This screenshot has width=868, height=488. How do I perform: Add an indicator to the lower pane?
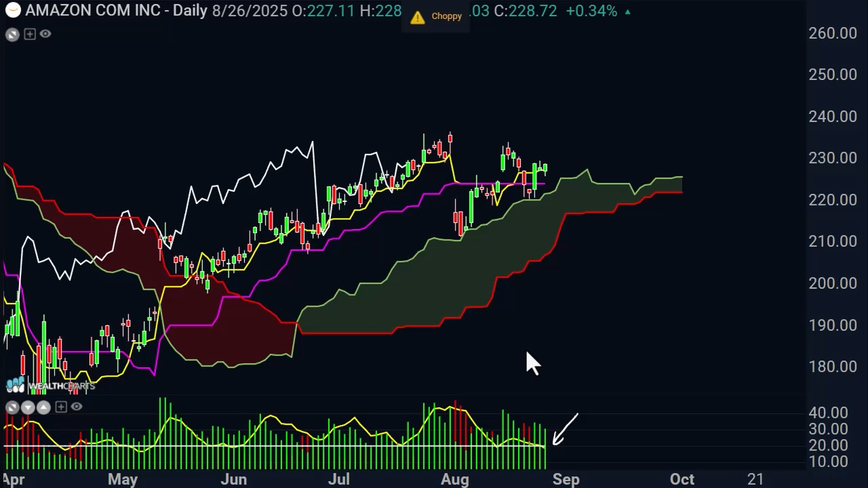(x=61, y=407)
